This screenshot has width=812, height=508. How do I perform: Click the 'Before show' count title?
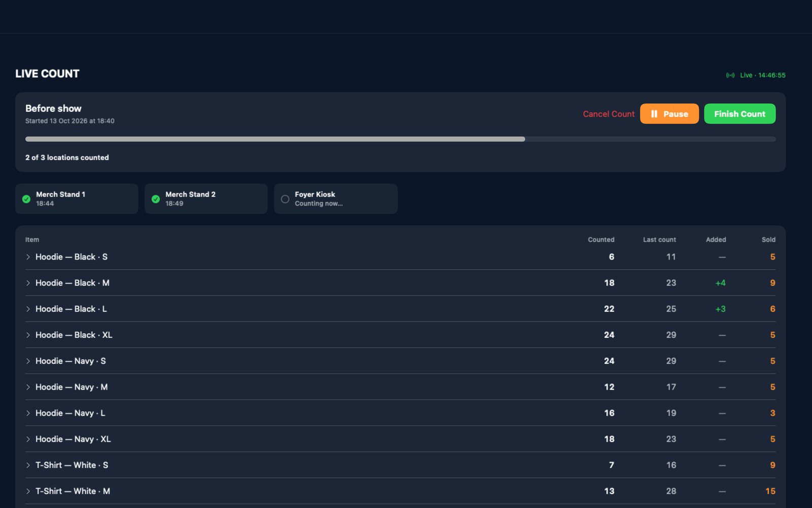53,108
